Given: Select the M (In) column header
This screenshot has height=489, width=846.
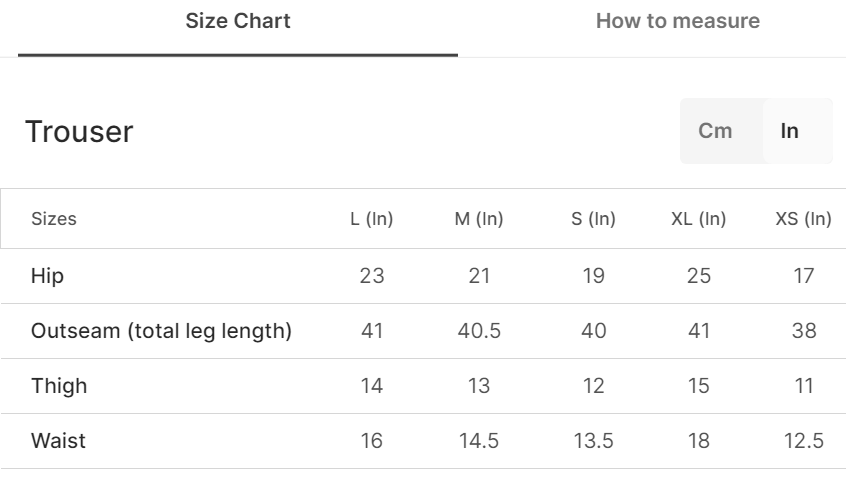Looking at the screenshot, I should coord(479,219).
